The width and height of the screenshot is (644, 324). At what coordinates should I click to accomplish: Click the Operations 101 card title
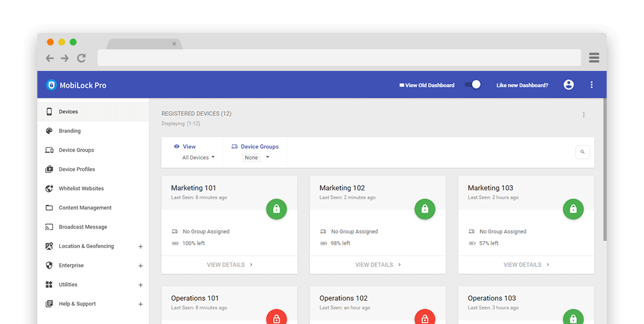[x=195, y=298]
